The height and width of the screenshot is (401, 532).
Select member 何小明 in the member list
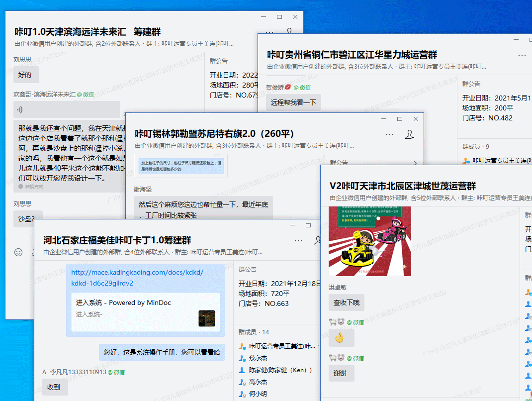(253, 394)
